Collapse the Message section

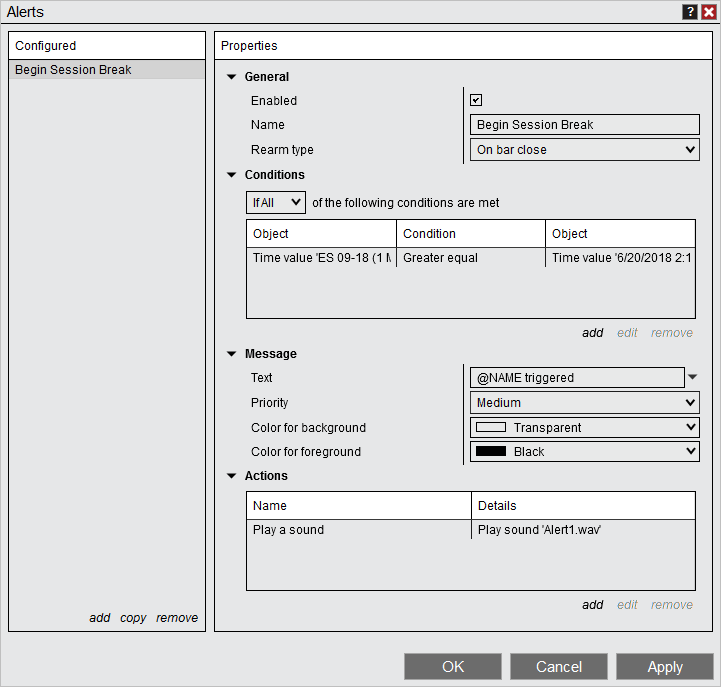(232, 354)
